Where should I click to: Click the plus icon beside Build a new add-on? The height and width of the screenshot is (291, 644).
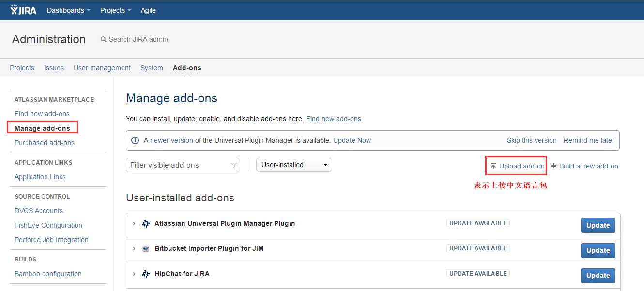[x=554, y=166]
